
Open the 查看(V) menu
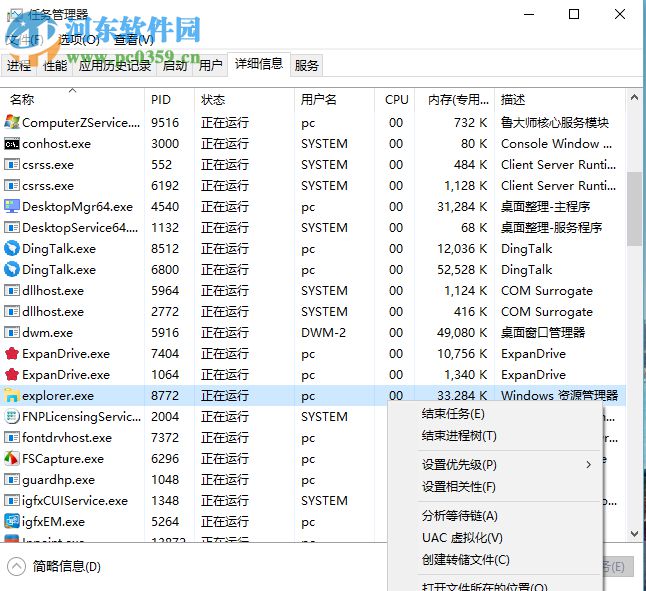134,40
